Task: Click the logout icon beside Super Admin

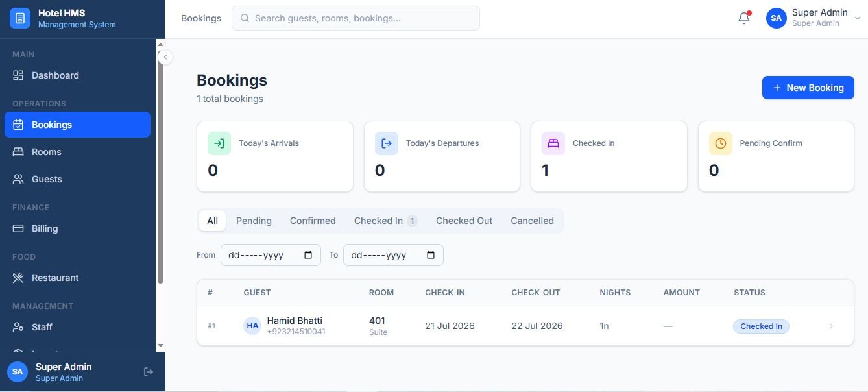Action: coord(149,372)
